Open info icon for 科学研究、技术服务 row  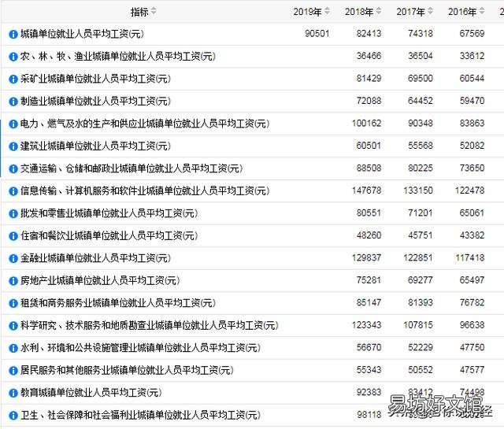pos(13,326)
